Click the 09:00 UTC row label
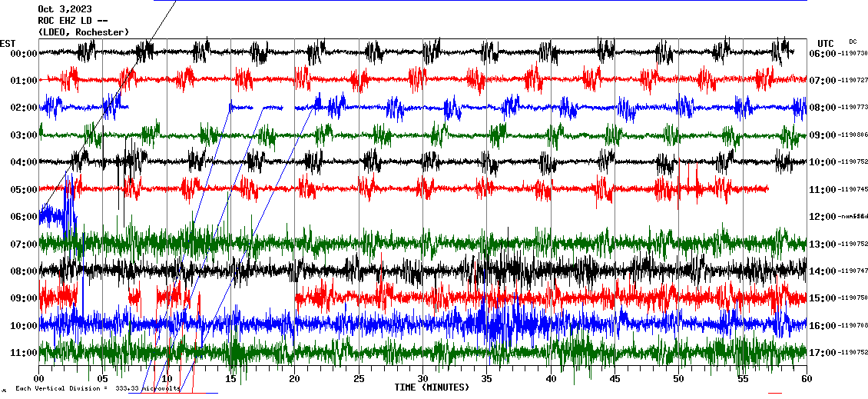 click(823, 135)
